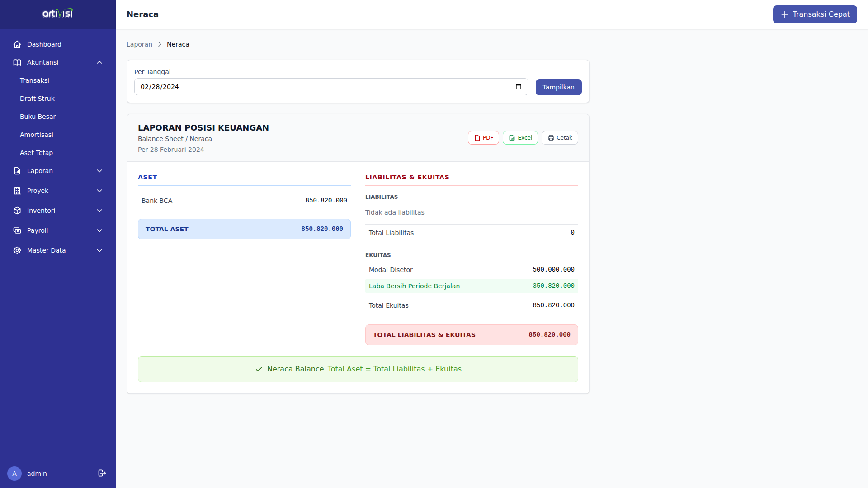Click the admin avatar circle
This screenshot has width=868, height=488.
[14, 473]
